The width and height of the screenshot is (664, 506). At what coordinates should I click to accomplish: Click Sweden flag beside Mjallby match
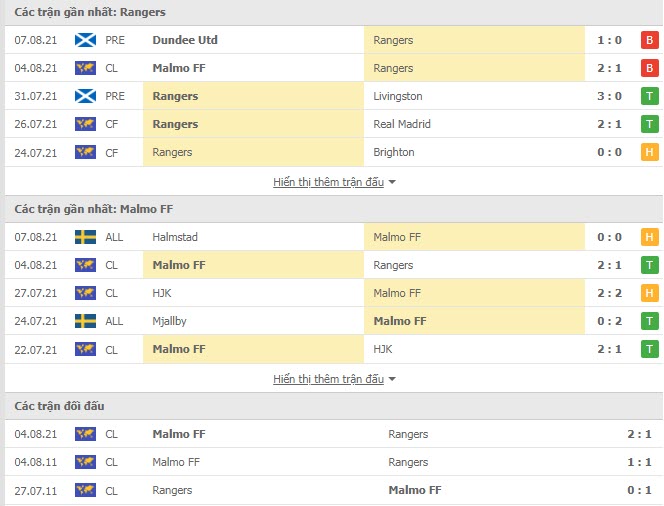(x=85, y=321)
